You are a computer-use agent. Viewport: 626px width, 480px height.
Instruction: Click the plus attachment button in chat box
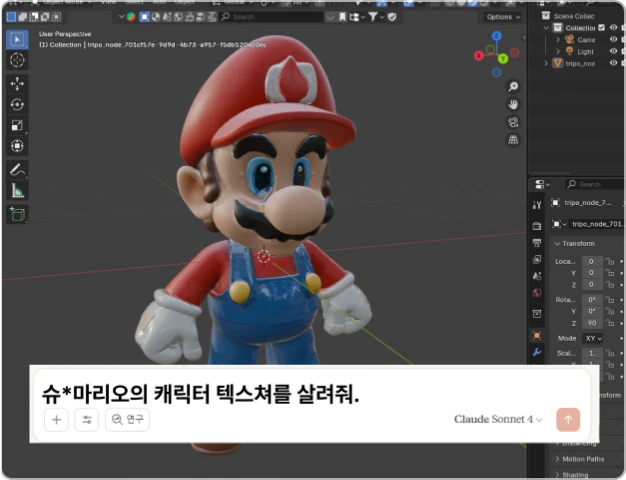56,420
